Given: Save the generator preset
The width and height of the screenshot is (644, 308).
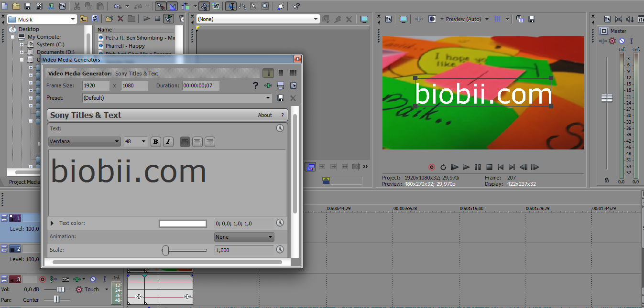Looking at the screenshot, I should [281, 98].
